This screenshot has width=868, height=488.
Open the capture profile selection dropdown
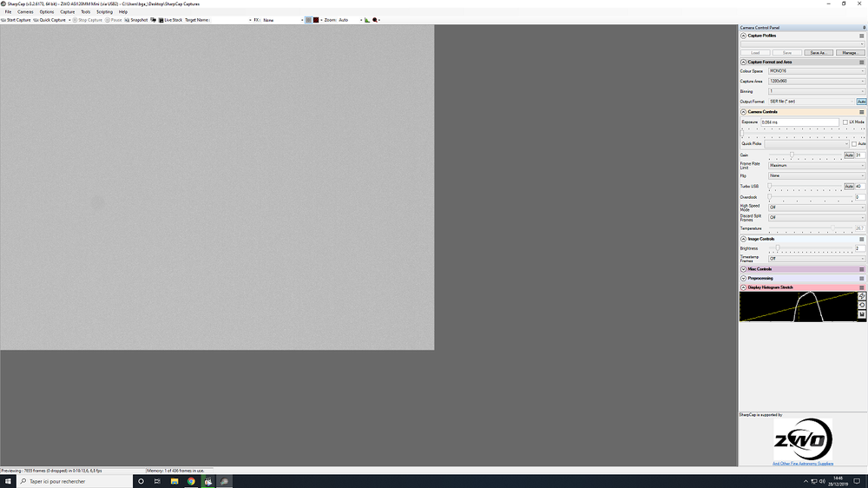pos(803,44)
